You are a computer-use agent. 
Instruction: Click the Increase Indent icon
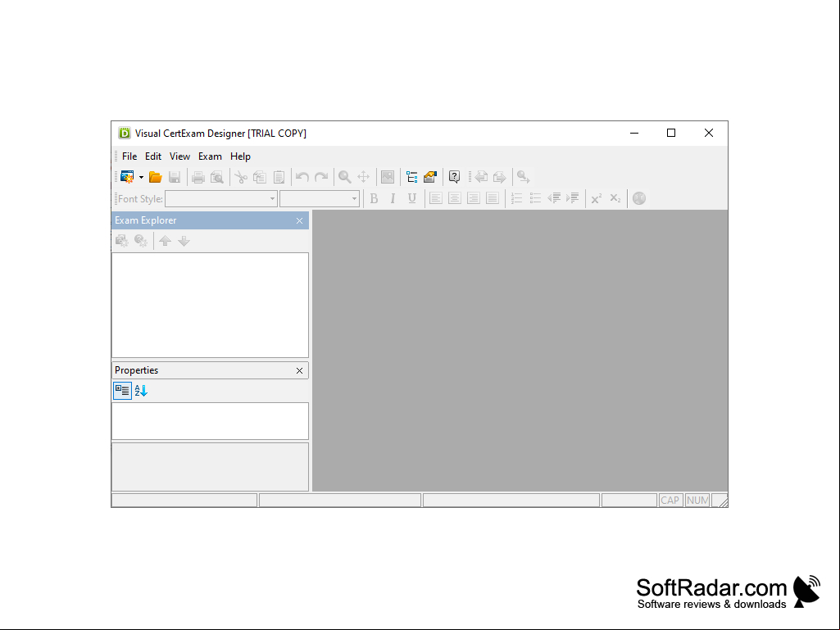coord(573,199)
